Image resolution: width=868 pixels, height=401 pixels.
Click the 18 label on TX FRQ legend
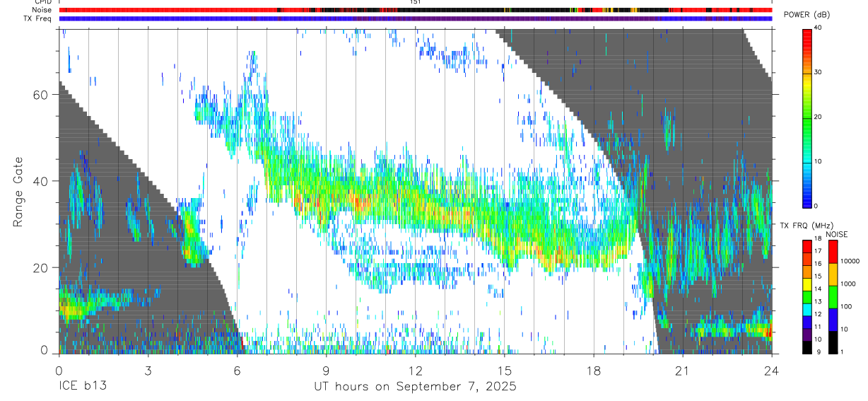pos(818,239)
